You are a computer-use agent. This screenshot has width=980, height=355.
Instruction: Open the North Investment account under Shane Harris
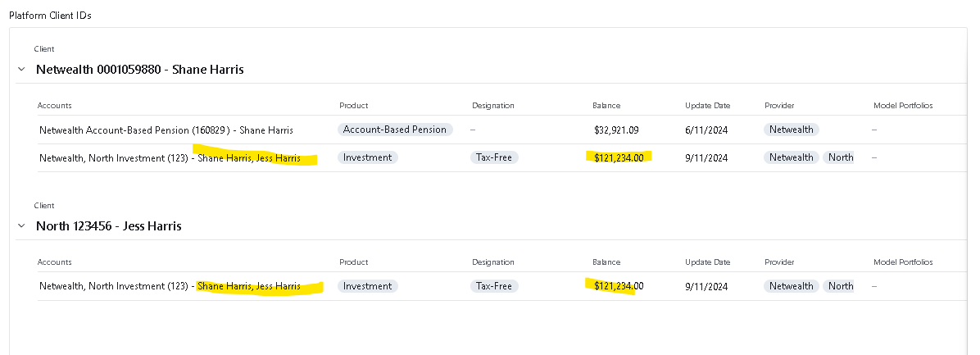[170, 158]
